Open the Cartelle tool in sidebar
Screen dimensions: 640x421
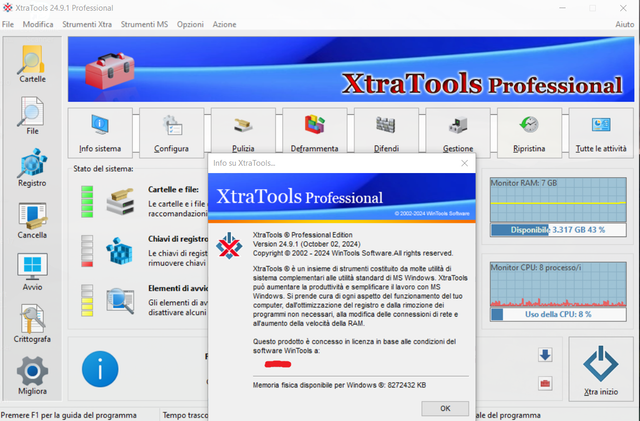pyautogui.click(x=32, y=64)
